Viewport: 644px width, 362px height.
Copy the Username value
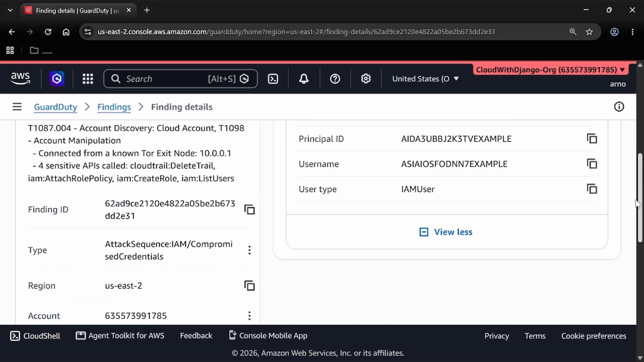click(x=592, y=164)
